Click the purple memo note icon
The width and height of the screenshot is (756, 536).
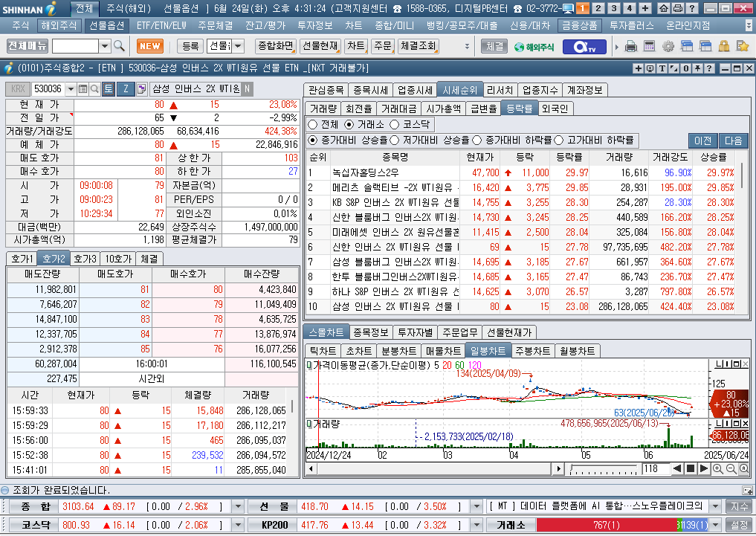(142, 88)
